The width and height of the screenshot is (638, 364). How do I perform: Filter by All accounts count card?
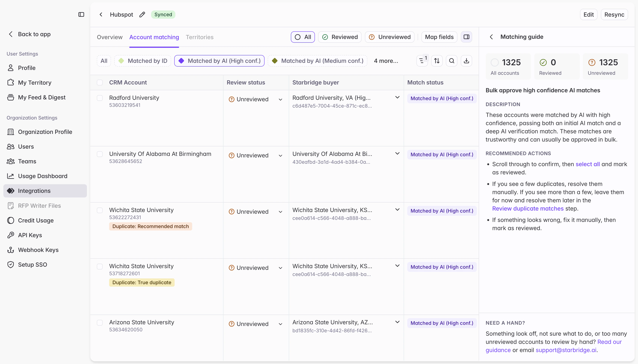[508, 67]
